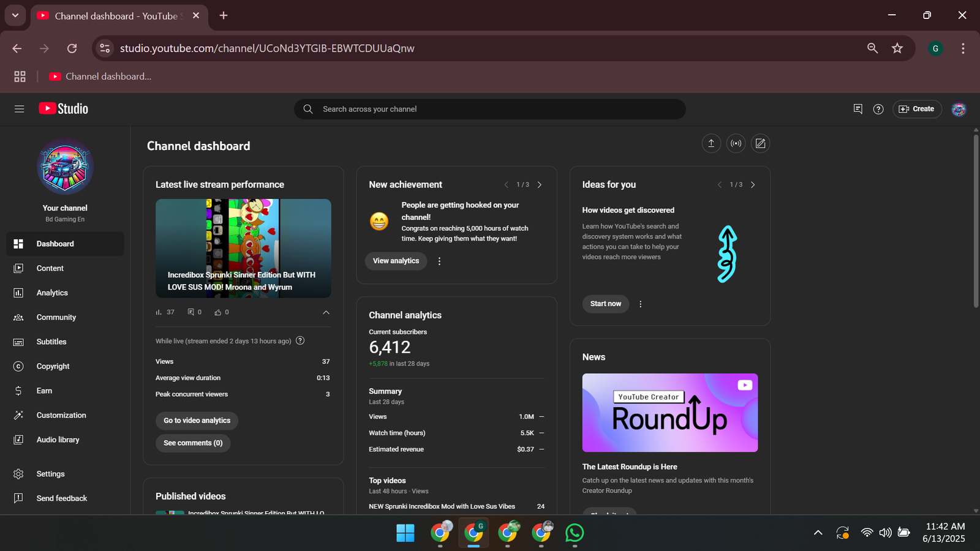Viewport: 980px width, 551px height.
Task: Collapse the live stream stats chevron
Action: 326,312
